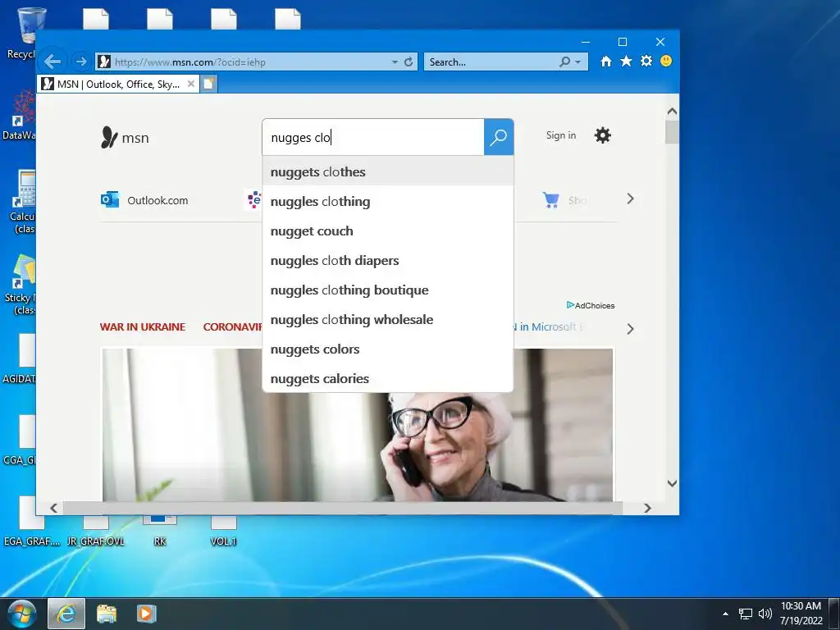Click AdChoices link
Viewport: 840px width, 630px height.
[591, 305]
